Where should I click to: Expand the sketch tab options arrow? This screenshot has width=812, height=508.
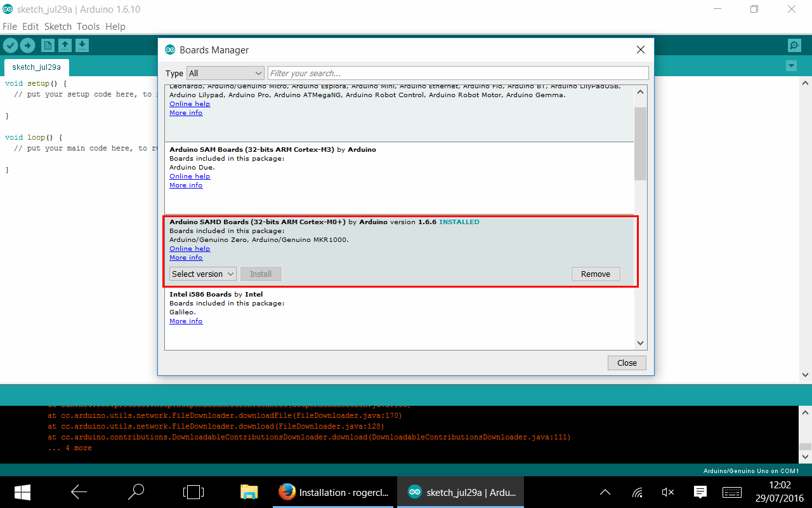point(790,66)
